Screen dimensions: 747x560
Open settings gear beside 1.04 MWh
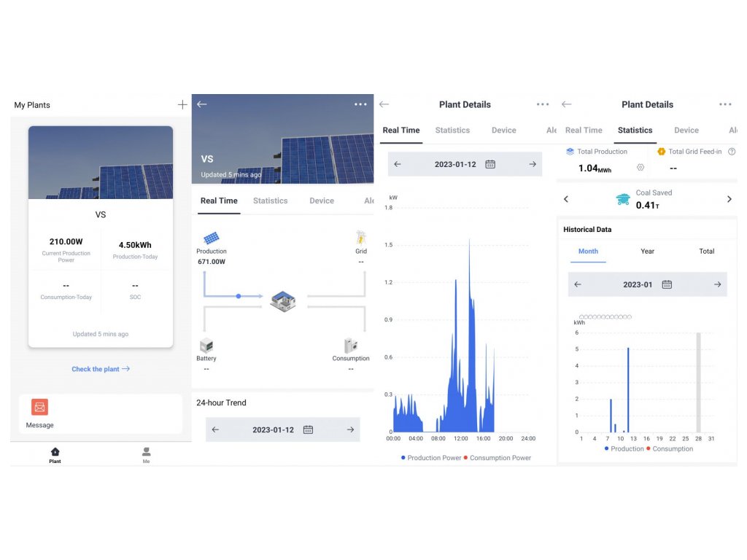pyautogui.click(x=640, y=167)
